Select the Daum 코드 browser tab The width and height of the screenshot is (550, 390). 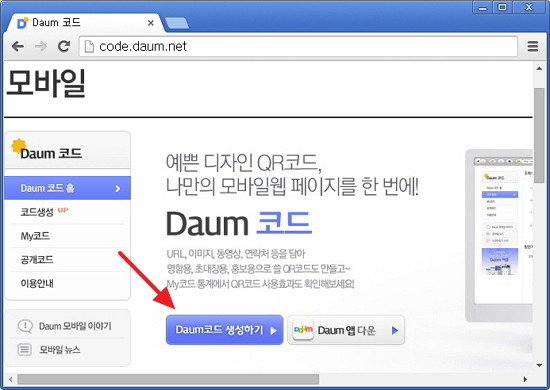(84, 23)
